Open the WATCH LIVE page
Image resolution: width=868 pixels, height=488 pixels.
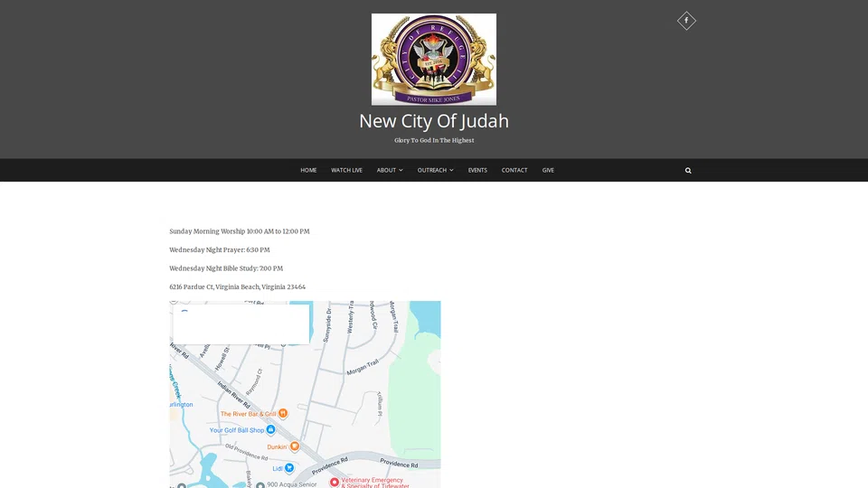click(x=346, y=171)
